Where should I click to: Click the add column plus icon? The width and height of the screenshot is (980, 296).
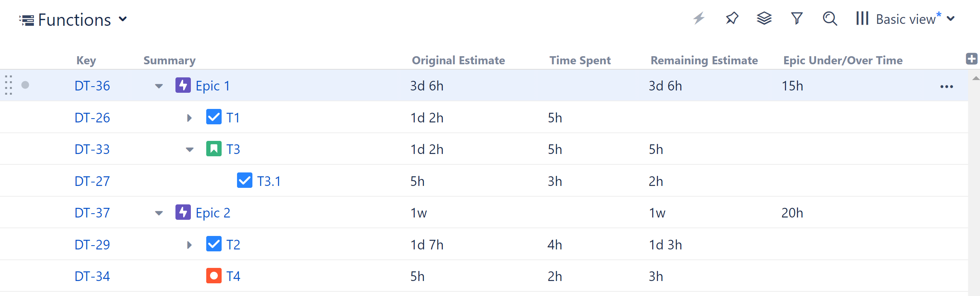point(972,59)
